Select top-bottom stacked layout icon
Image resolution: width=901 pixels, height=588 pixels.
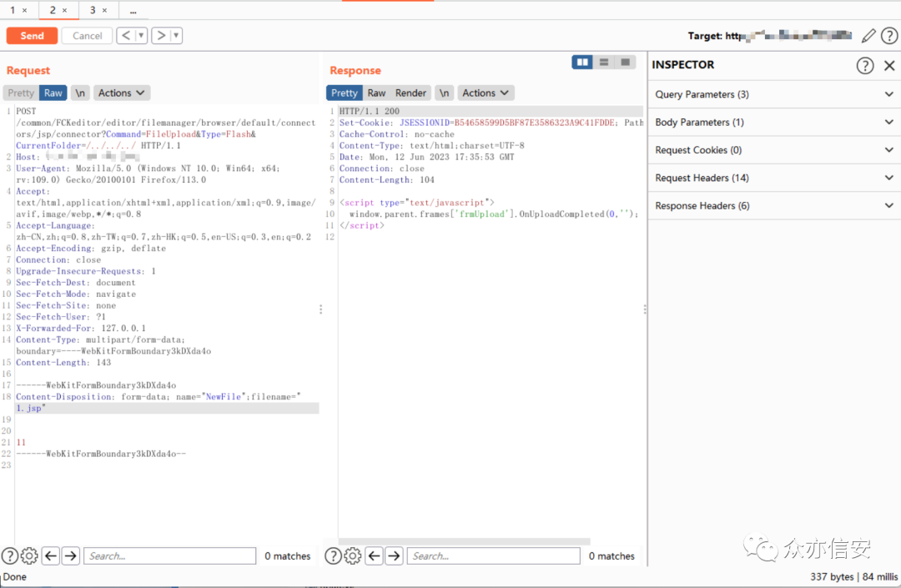[x=604, y=62]
